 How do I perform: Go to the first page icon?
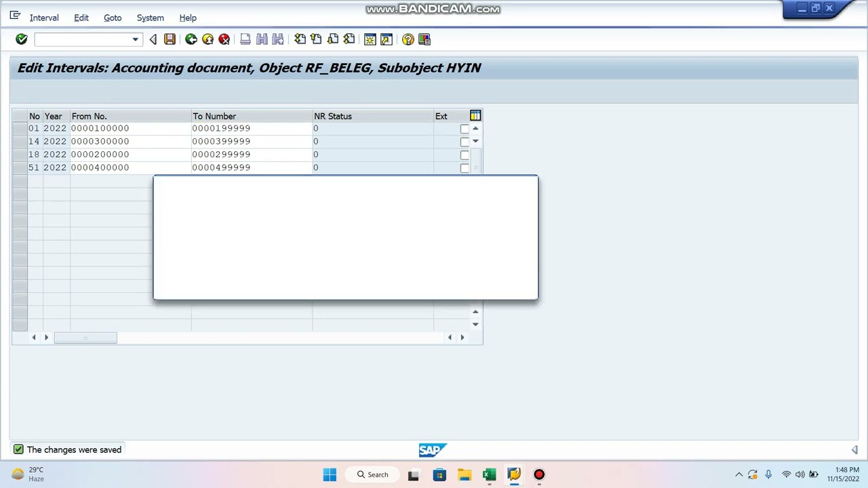(300, 39)
